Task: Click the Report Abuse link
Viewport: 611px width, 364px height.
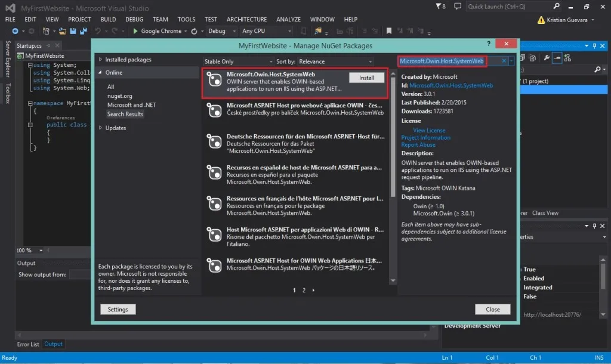Action: [418, 144]
